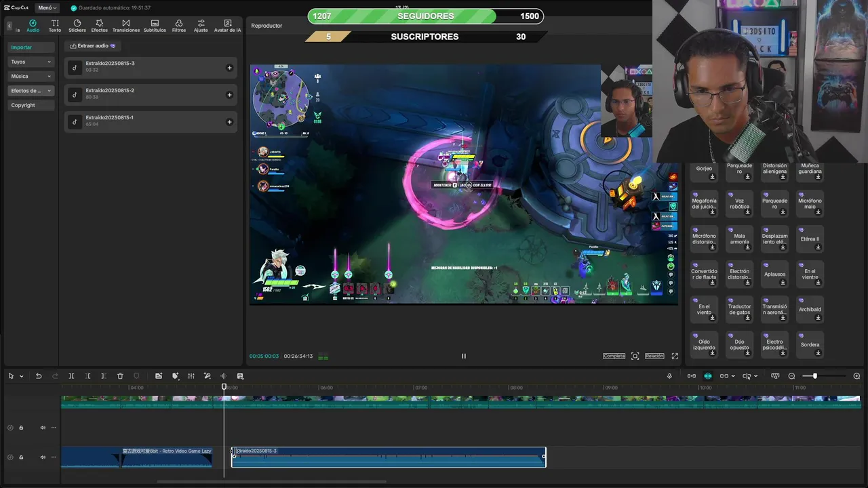
Task: Open the Menú dropdown next to CapCut logo
Action: (x=46, y=7)
